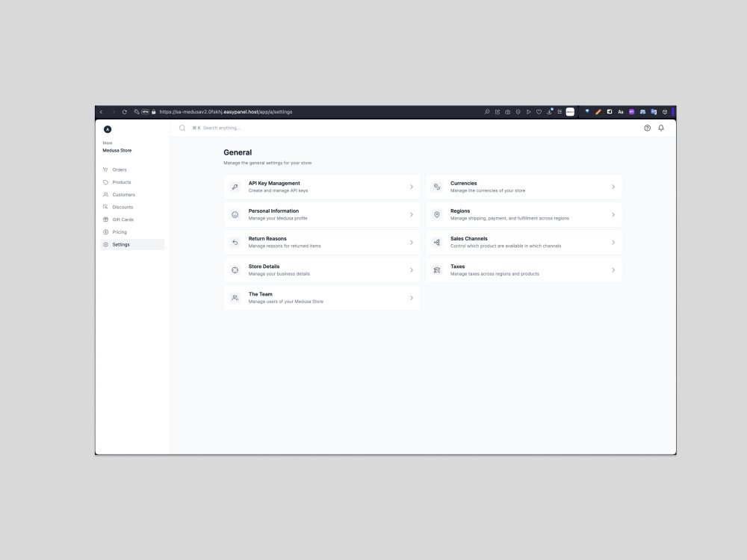This screenshot has height=560, width=747.
Task: Click the browser back button
Action: coord(101,112)
